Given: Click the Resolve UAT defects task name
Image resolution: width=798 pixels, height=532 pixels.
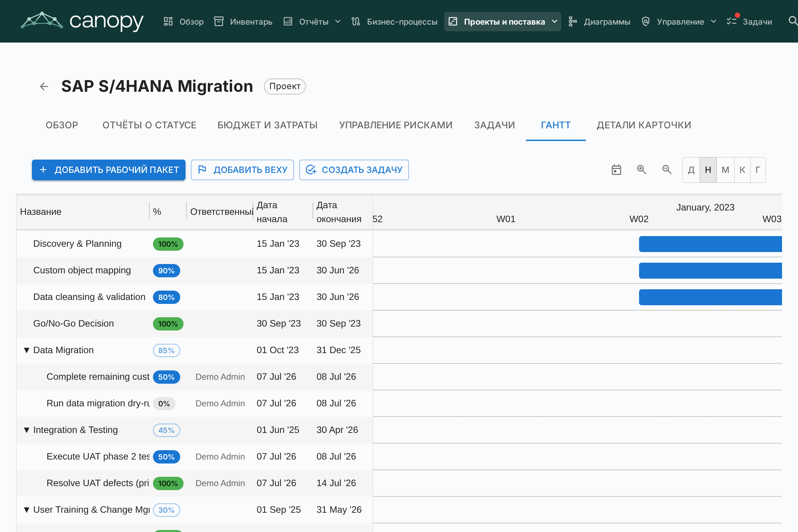Looking at the screenshot, I should click(98, 483).
